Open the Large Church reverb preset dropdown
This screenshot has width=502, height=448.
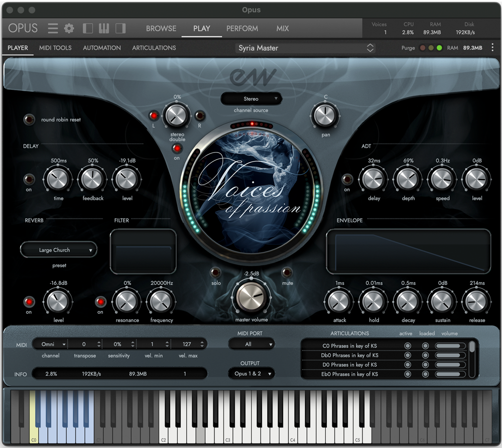(x=59, y=250)
